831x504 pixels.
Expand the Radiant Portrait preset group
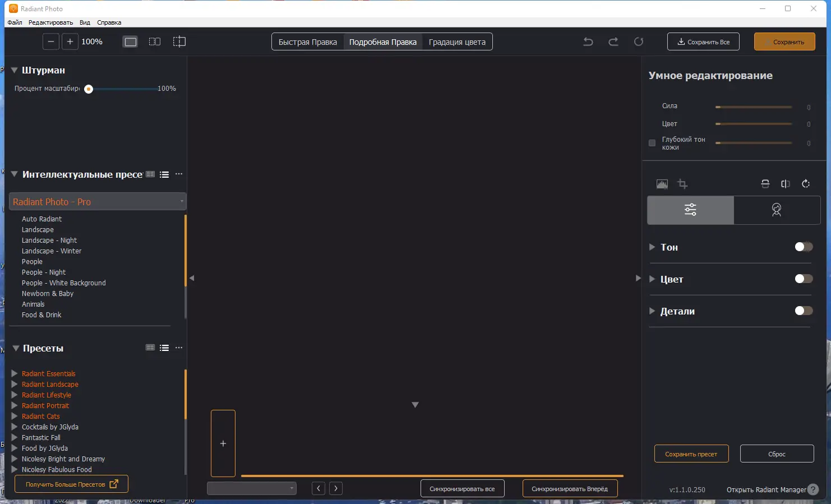pos(15,405)
